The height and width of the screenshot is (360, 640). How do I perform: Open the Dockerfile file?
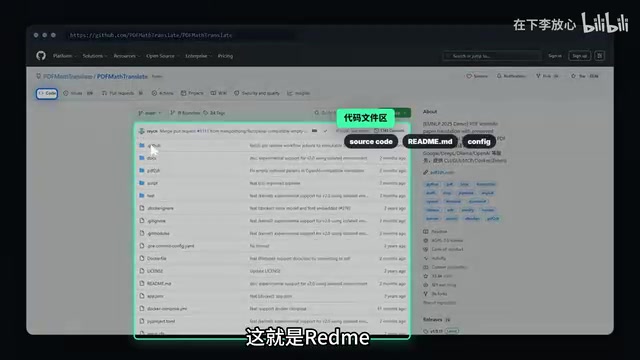tap(157, 259)
